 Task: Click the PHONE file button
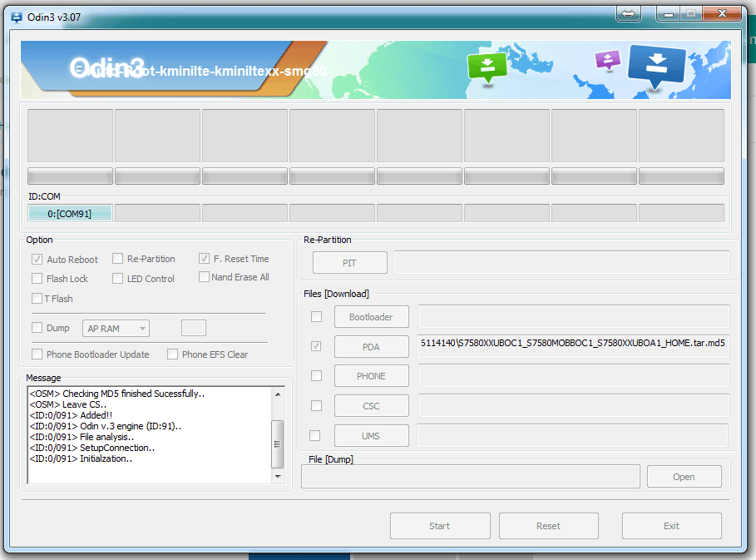[x=371, y=376]
